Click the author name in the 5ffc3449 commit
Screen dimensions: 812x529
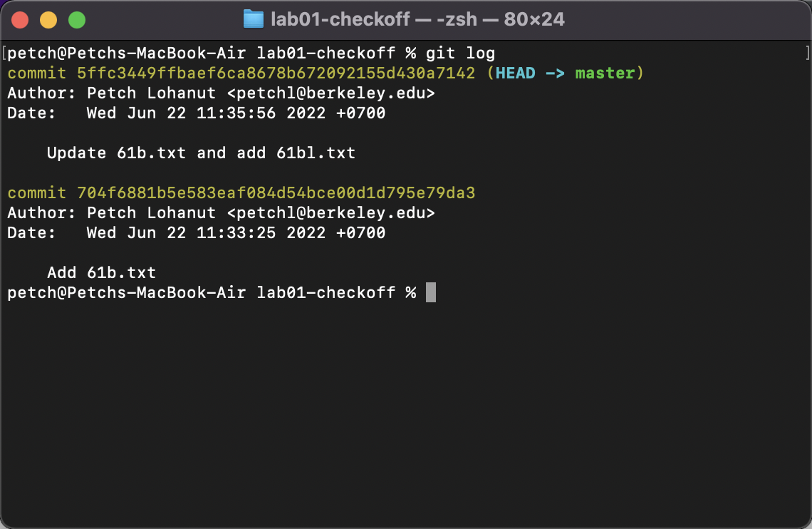[151, 93]
